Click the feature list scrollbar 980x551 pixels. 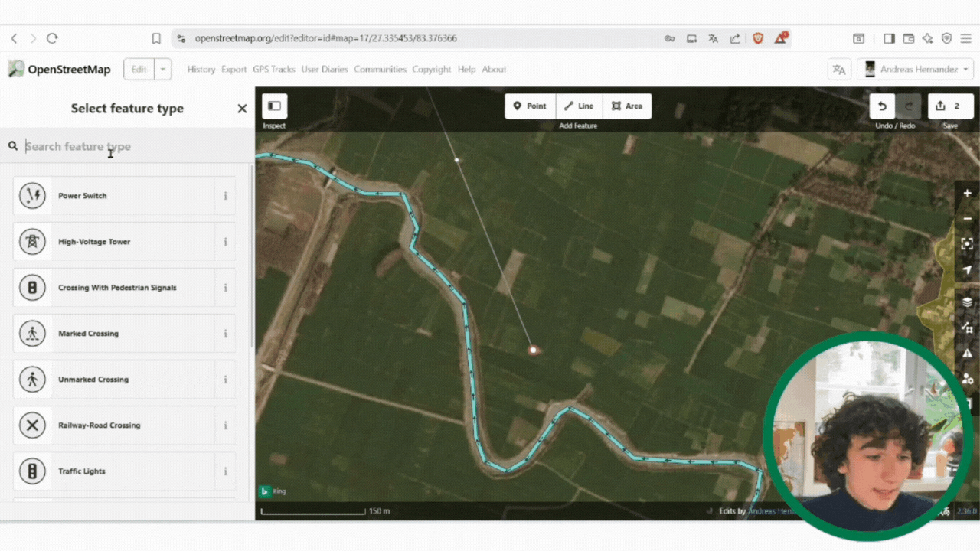(x=252, y=256)
